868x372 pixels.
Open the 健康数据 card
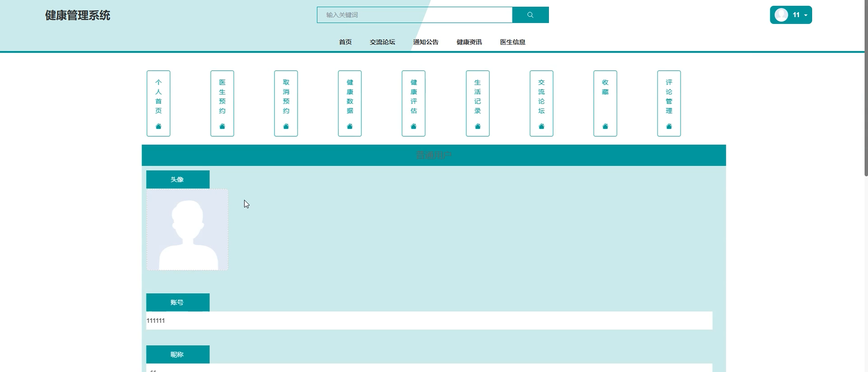coord(349,103)
